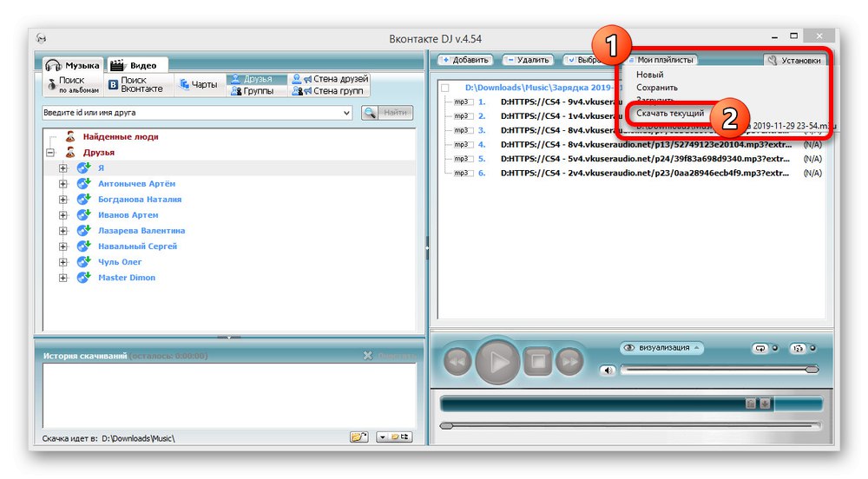This screenshot has height=479, width=868.
Task: Toggle the repeat playback button
Action: [760, 349]
